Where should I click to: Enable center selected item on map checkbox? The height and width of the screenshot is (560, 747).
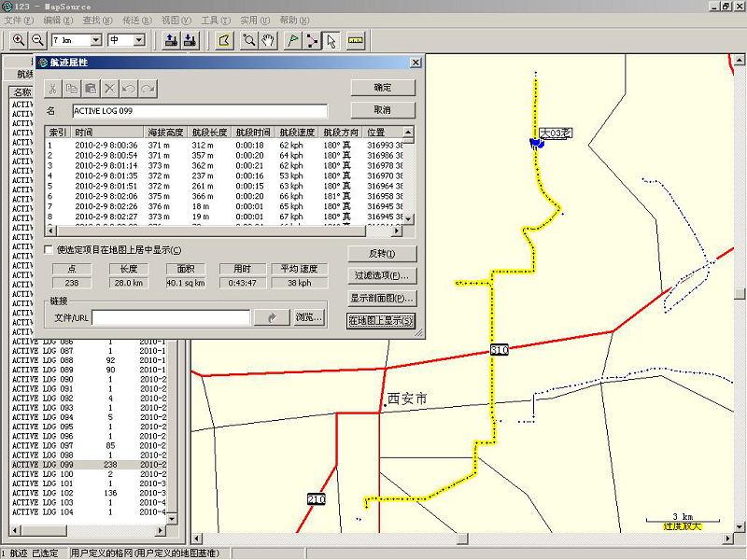click(x=49, y=250)
